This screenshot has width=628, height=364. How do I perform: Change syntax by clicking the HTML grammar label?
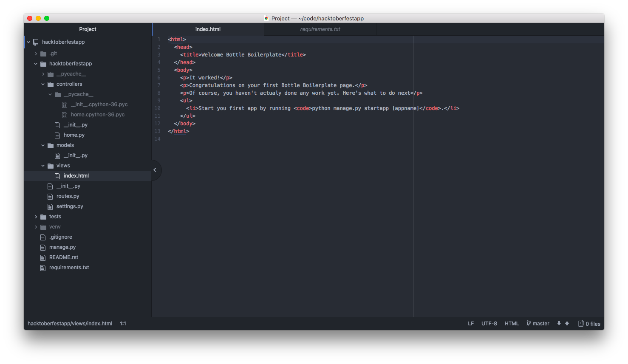tap(512, 323)
